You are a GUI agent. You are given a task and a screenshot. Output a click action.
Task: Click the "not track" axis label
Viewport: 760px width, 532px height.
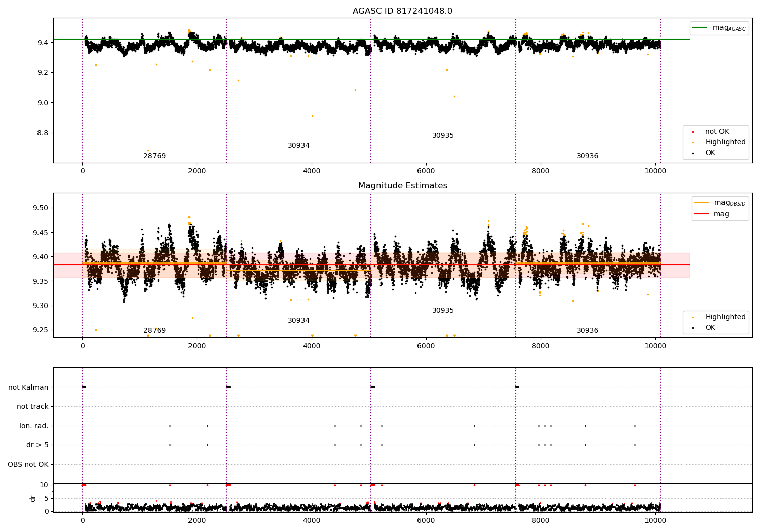click(x=32, y=406)
